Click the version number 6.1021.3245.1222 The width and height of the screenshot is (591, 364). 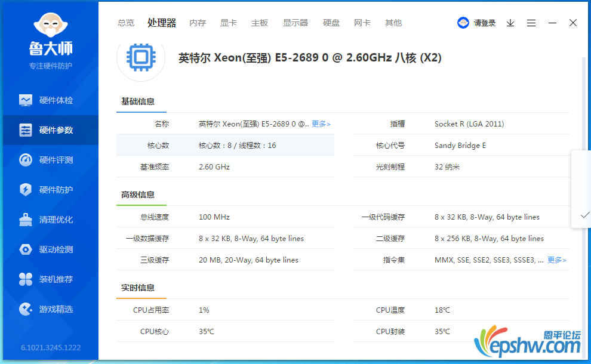click(51, 347)
